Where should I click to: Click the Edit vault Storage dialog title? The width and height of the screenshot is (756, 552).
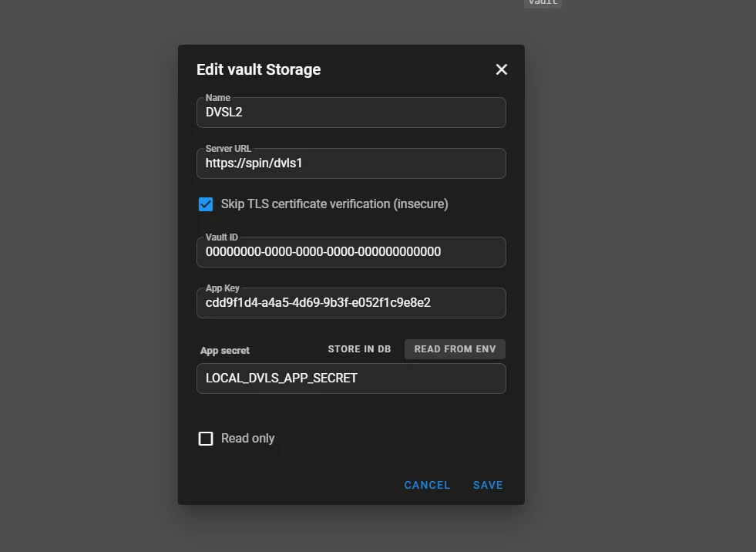pos(258,69)
